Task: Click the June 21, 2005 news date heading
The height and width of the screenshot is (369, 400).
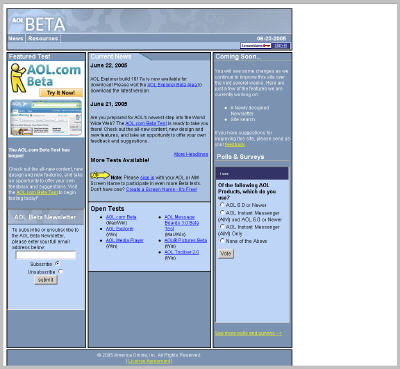Action: click(x=109, y=104)
